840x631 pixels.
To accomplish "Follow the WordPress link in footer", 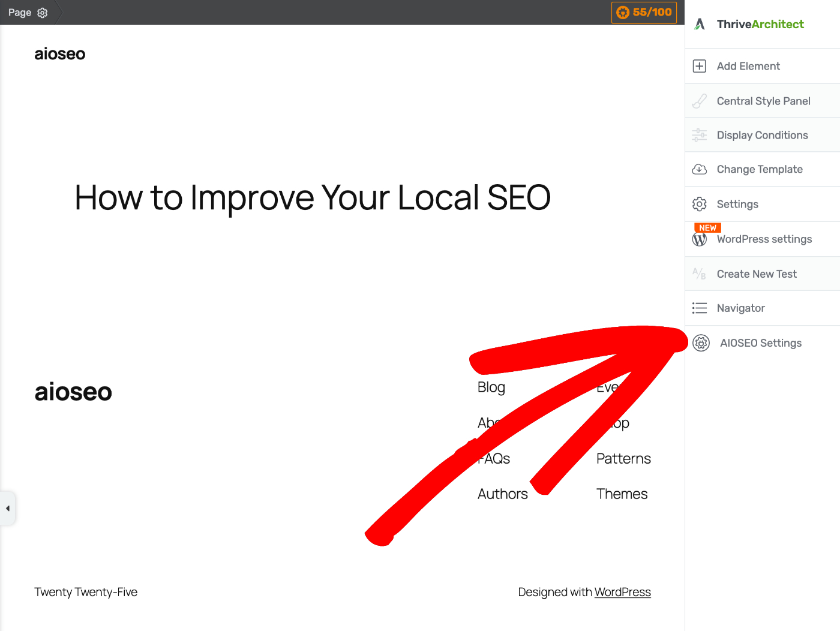I will click(x=623, y=592).
